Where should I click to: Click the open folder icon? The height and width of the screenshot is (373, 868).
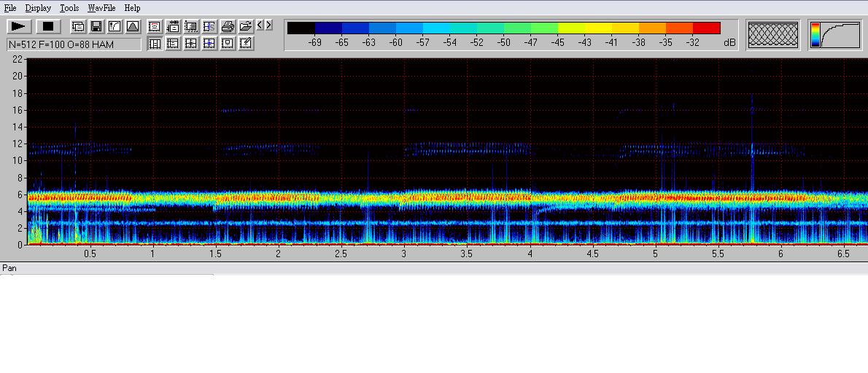(x=246, y=27)
